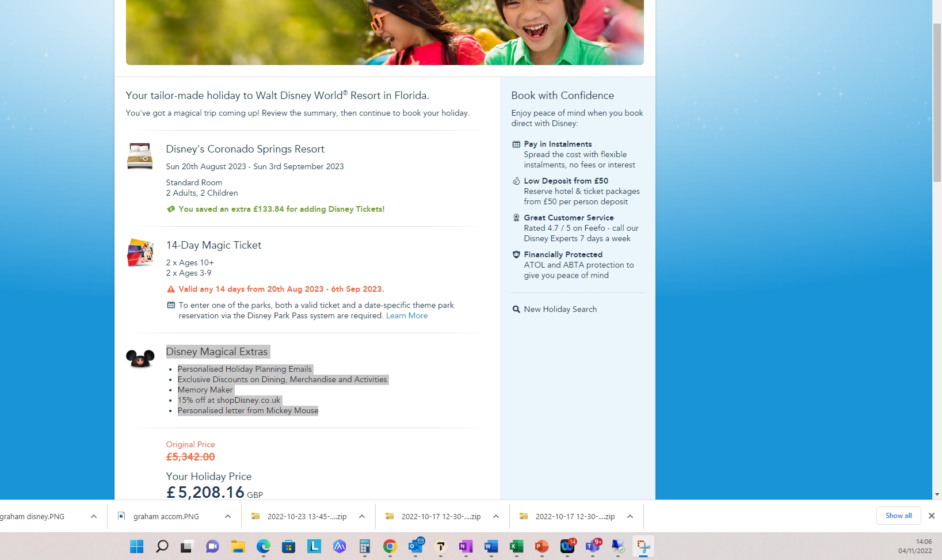Click the children hero banner image

coord(385,32)
